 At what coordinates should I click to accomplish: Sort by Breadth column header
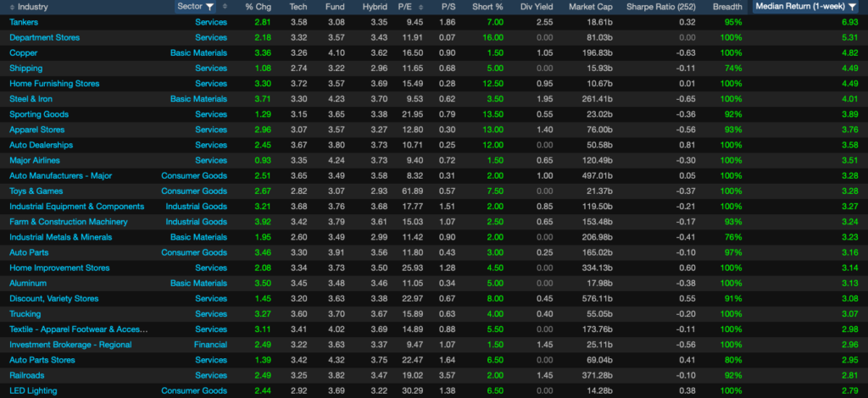pos(727,7)
